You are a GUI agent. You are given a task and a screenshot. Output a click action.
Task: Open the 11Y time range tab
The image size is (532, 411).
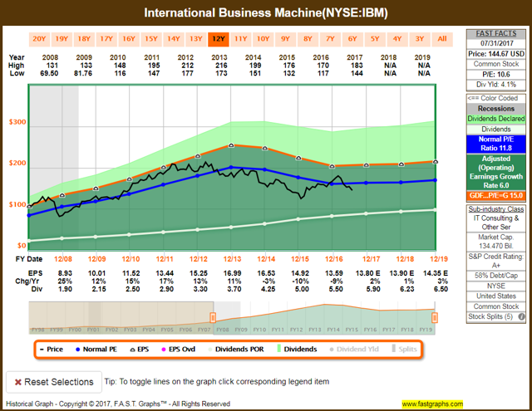pos(241,39)
